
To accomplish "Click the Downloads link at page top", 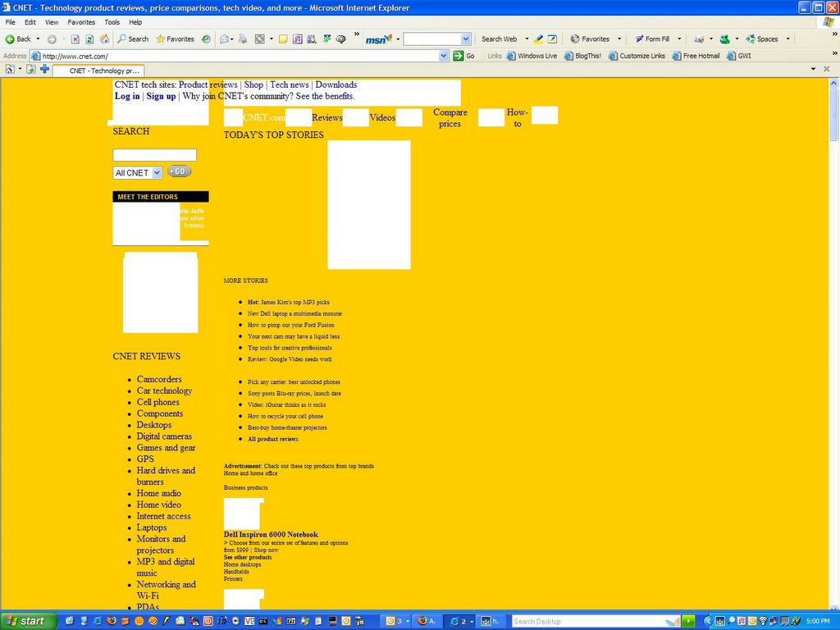I will 336,84.
